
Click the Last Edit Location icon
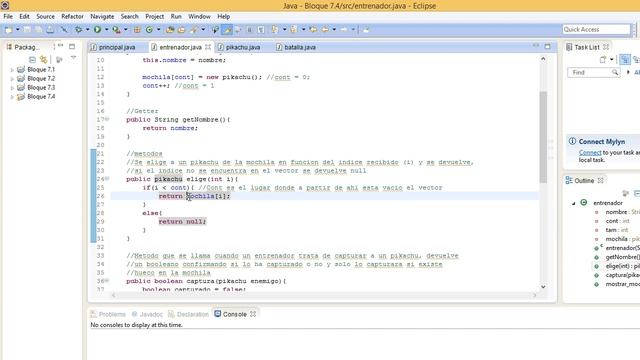(x=313, y=29)
